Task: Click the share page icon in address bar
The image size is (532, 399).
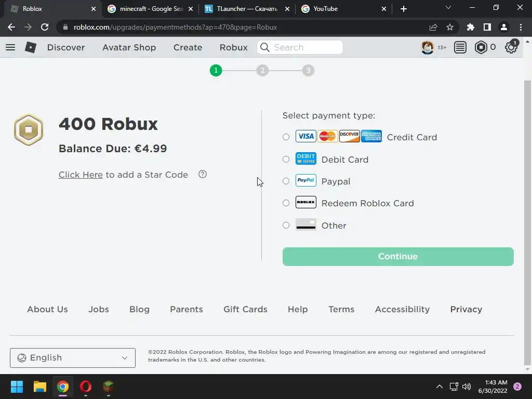Action: [x=433, y=27]
